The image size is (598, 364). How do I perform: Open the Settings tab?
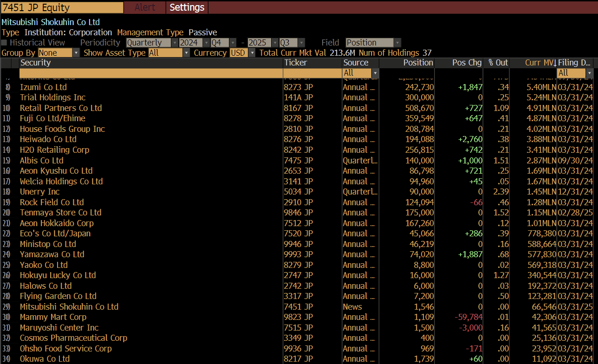pos(187,7)
